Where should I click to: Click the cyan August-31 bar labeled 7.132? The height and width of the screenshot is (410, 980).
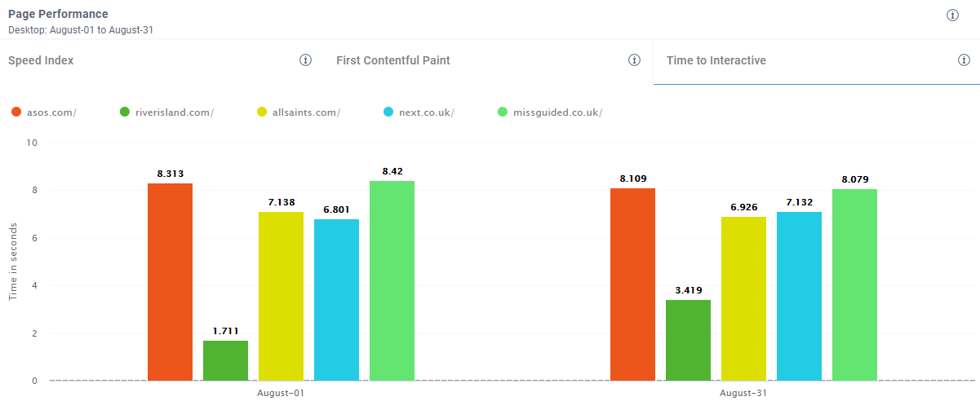[x=799, y=296]
